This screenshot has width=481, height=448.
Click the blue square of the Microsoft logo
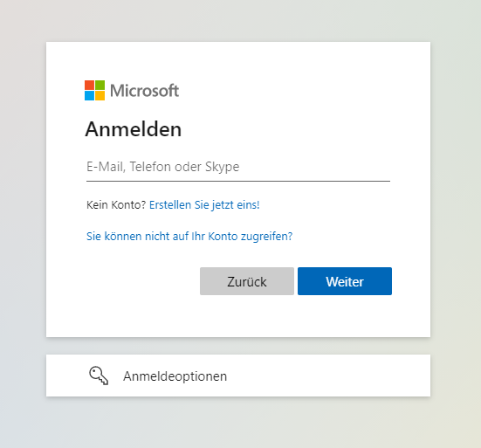pos(89,95)
